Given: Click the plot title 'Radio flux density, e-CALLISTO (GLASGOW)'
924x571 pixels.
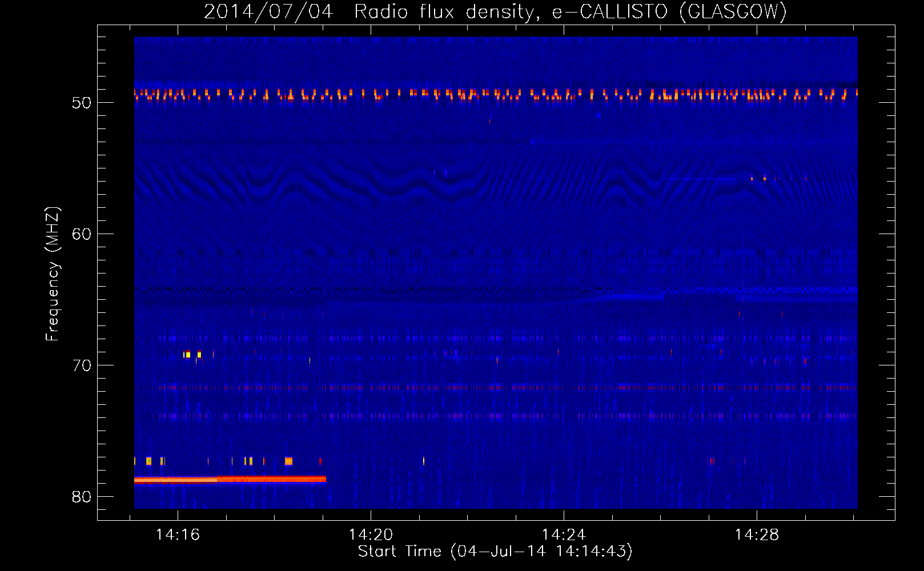Looking at the screenshot, I should pos(570,11).
